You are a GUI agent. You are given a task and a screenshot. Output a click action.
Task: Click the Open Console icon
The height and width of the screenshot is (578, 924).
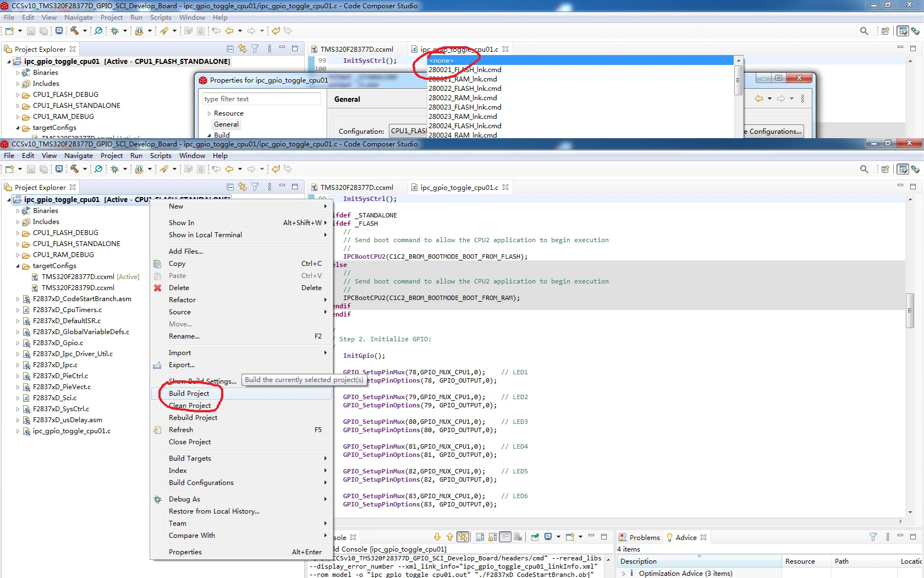pos(571,537)
